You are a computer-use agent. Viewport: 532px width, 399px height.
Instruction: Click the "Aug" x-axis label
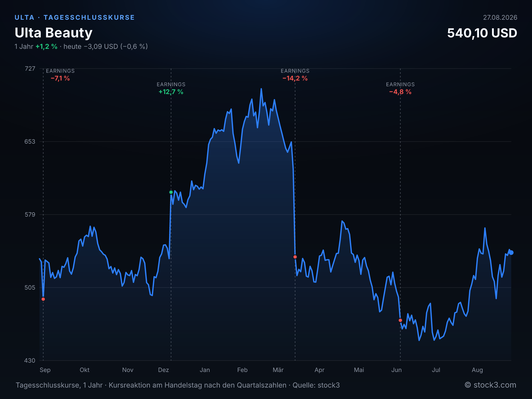[x=477, y=370]
